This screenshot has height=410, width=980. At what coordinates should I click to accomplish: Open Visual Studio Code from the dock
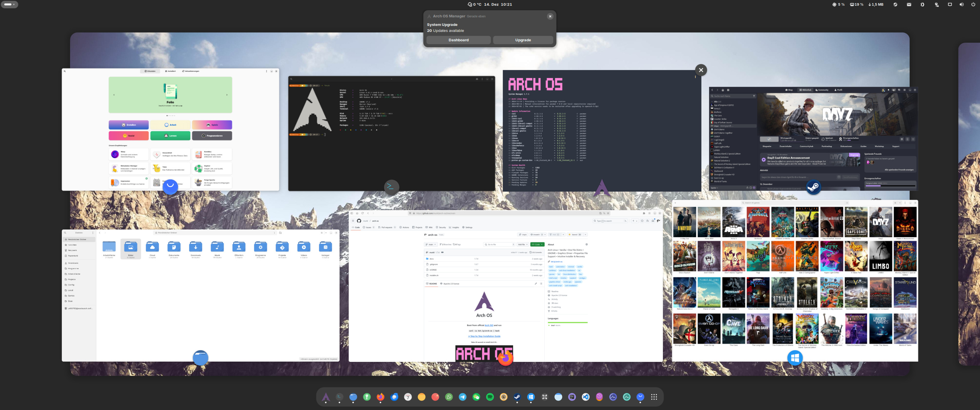(x=586, y=397)
